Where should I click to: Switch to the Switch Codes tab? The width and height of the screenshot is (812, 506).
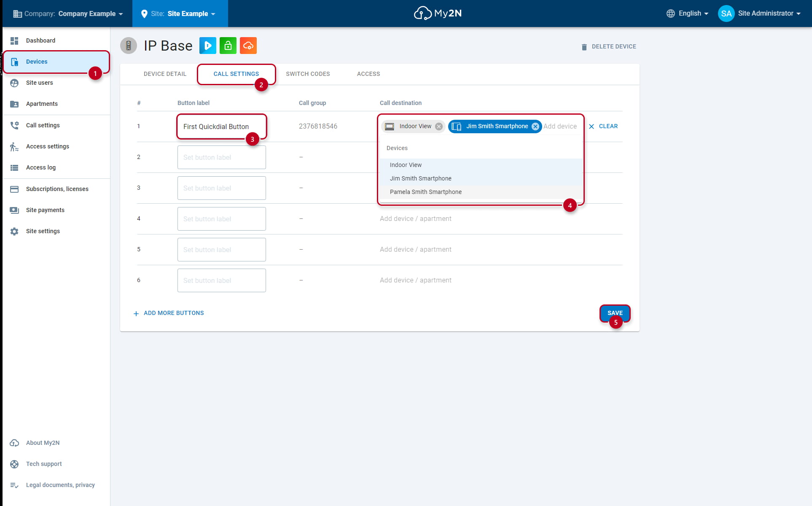tap(308, 74)
